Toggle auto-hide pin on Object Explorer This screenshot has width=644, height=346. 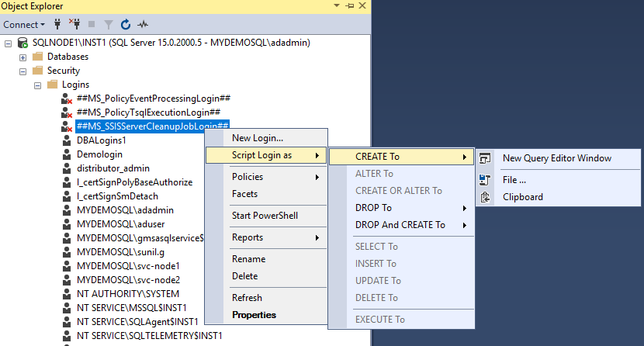pyautogui.click(x=350, y=5)
